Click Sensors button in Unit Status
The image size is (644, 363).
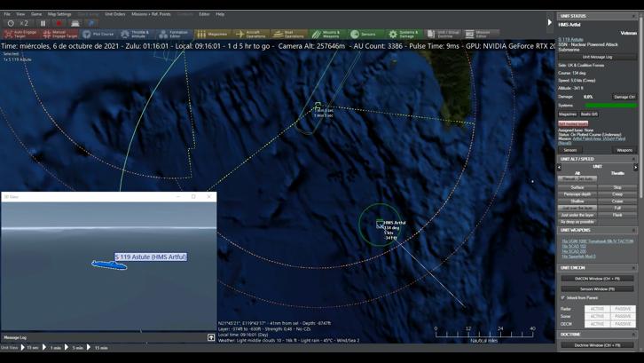coord(570,150)
